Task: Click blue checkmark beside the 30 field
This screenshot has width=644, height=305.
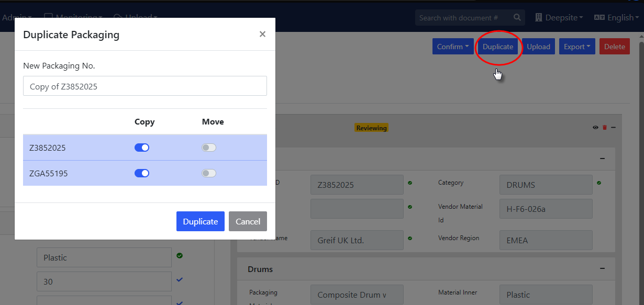Action: click(x=180, y=280)
